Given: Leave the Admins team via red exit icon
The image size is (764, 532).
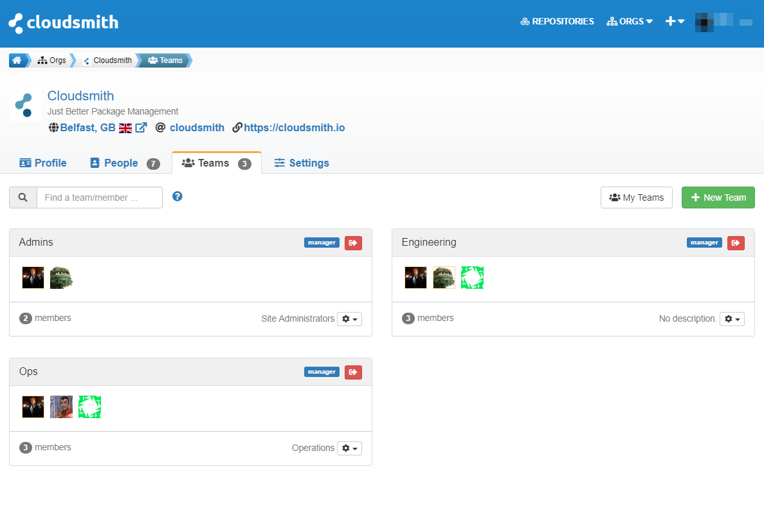Looking at the screenshot, I should [x=353, y=243].
